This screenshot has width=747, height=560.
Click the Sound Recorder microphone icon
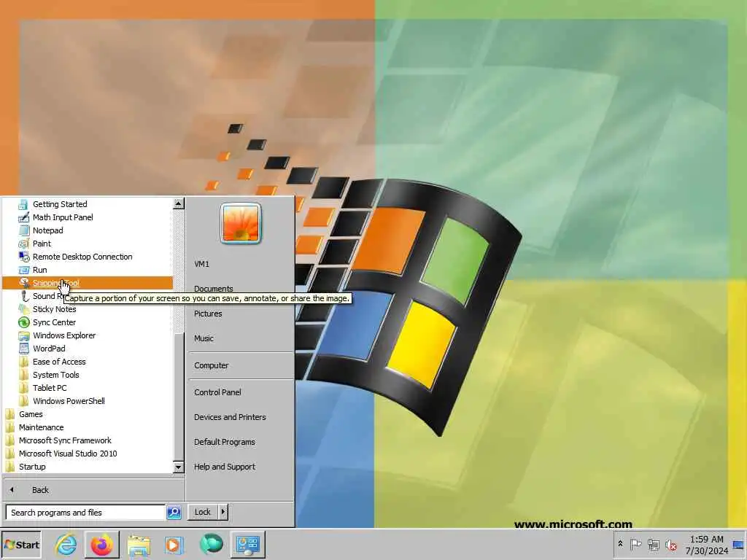[23, 296]
